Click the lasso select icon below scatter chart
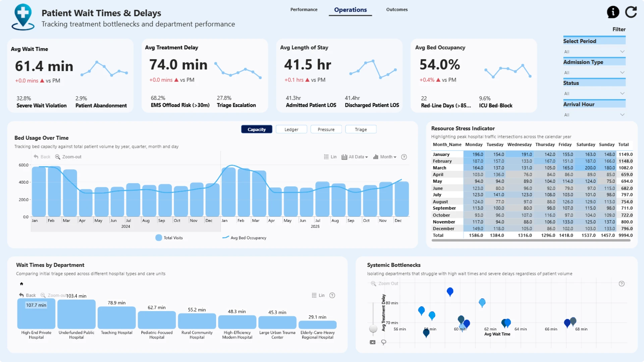 coord(384,342)
